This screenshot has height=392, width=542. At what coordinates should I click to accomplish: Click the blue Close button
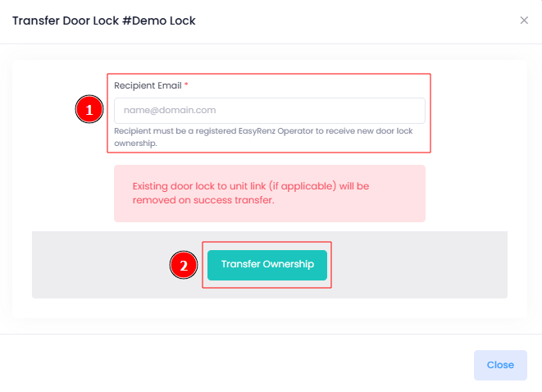point(500,365)
